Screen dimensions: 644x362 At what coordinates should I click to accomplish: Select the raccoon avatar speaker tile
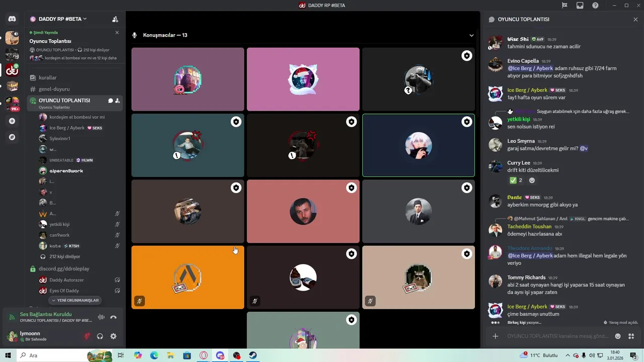tap(419, 277)
